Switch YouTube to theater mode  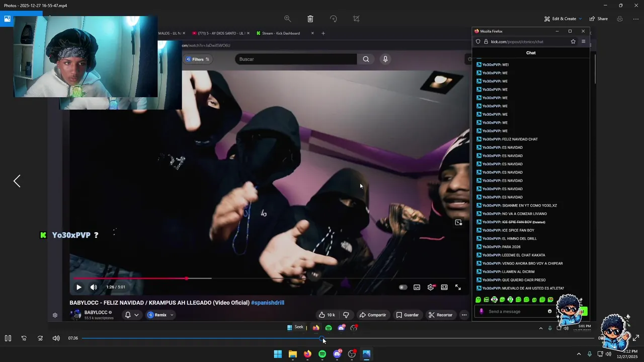click(x=444, y=287)
